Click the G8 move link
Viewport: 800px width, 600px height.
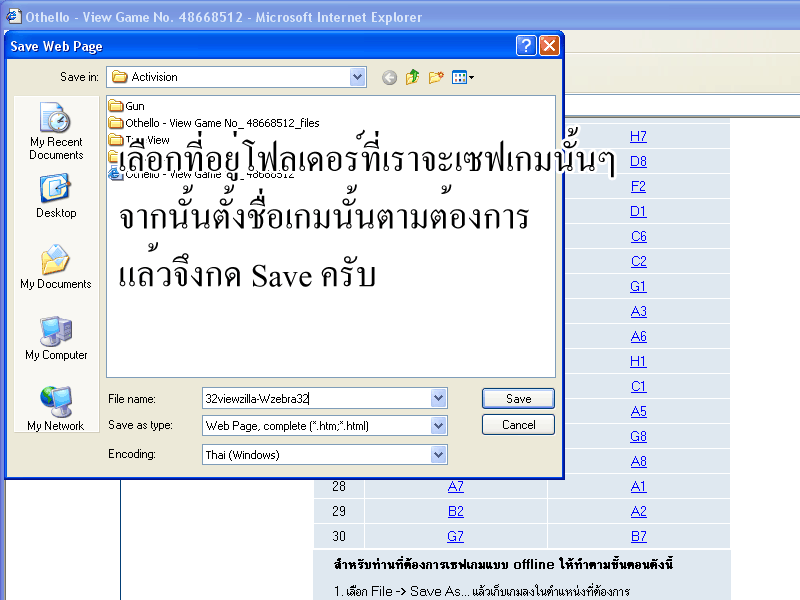click(x=638, y=436)
